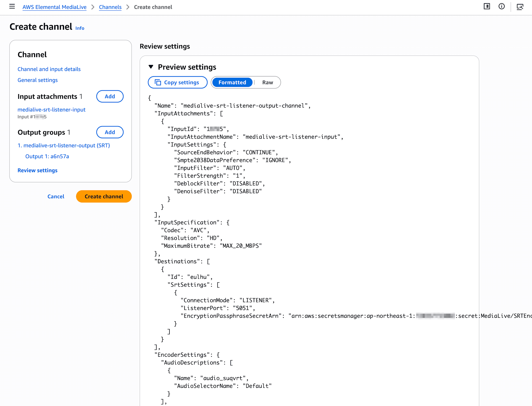The height and width of the screenshot is (406, 532).
Task: Click the "Resolution": "HD" line
Action: [192, 238]
